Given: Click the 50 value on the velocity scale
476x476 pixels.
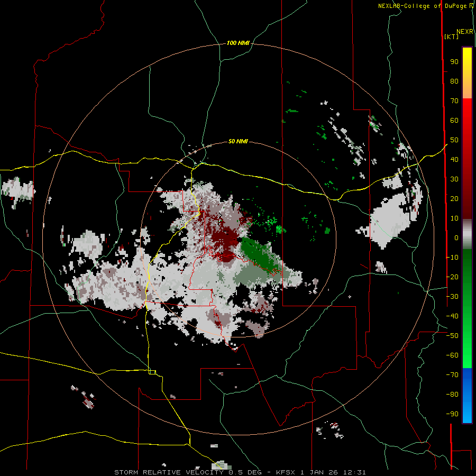Looking at the screenshot, I should [x=454, y=140].
